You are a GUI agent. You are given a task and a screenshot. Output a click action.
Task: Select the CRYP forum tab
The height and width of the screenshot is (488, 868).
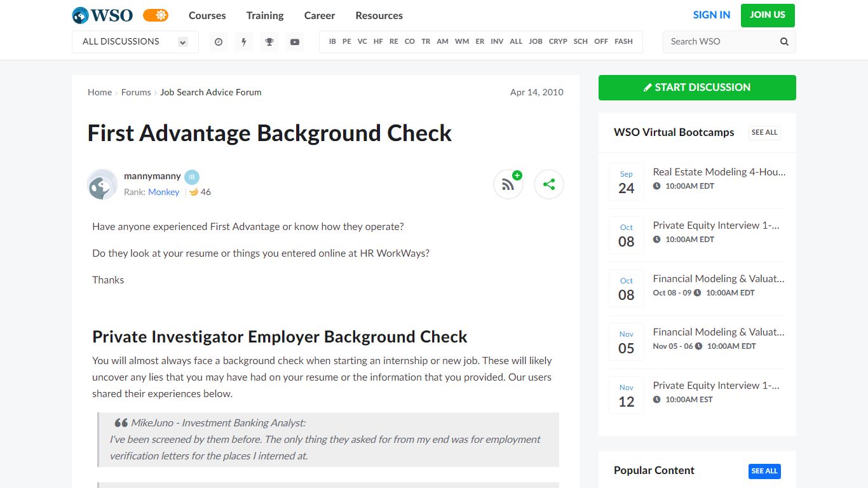coord(558,41)
